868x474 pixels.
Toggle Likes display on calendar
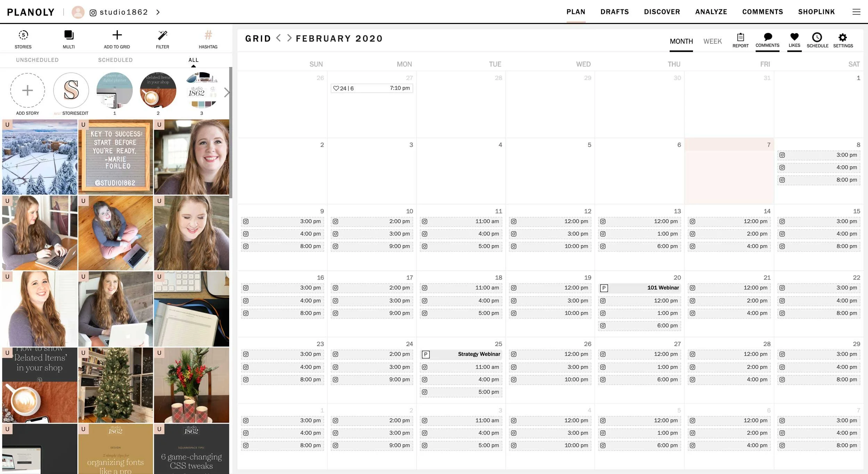[x=794, y=37]
